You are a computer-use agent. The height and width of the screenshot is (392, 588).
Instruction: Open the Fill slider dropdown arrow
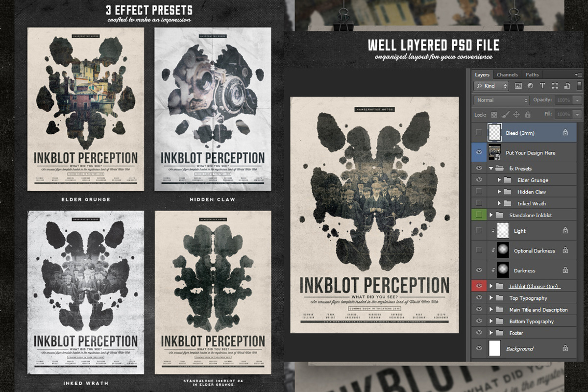578,114
